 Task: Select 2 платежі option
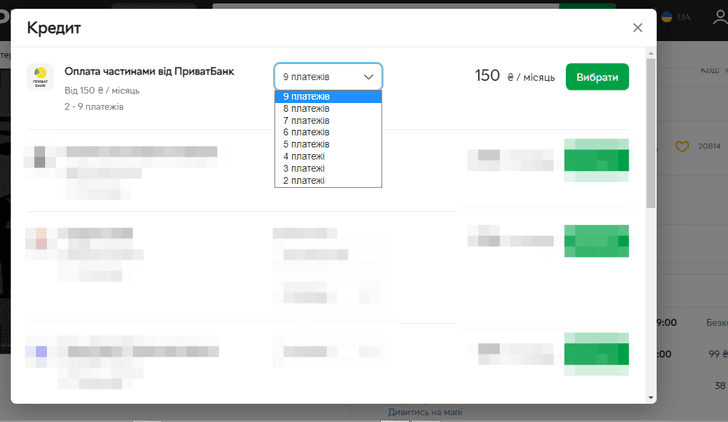click(328, 181)
